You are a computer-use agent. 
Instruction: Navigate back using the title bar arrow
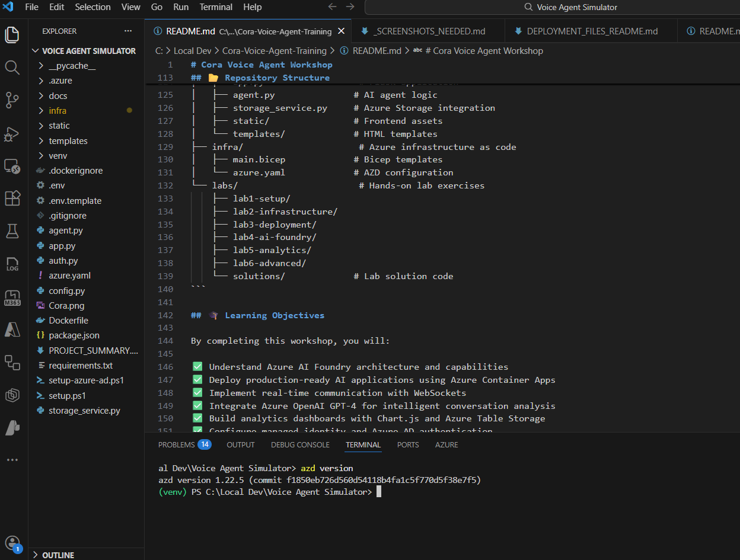tap(333, 7)
